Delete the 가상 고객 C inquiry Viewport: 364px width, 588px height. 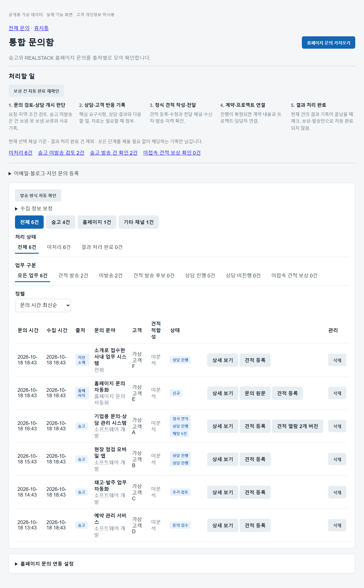click(x=337, y=492)
